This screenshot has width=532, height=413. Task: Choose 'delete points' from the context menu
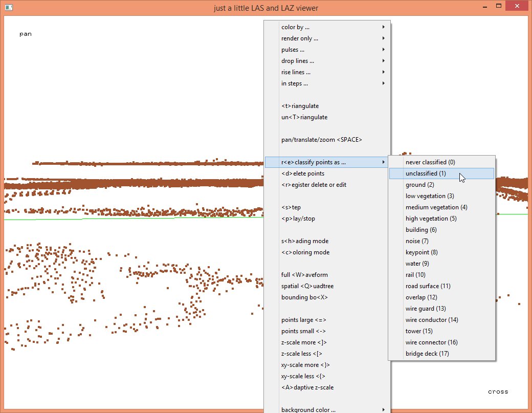pyautogui.click(x=303, y=173)
